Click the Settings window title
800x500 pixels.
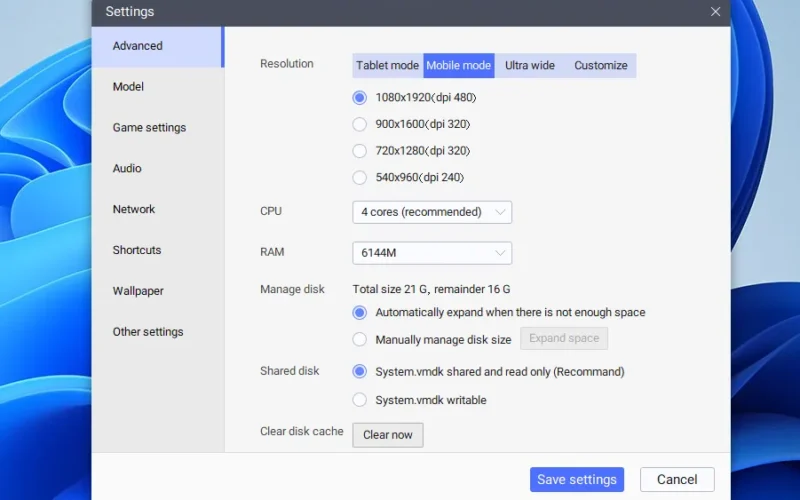[x=130, y=12]
